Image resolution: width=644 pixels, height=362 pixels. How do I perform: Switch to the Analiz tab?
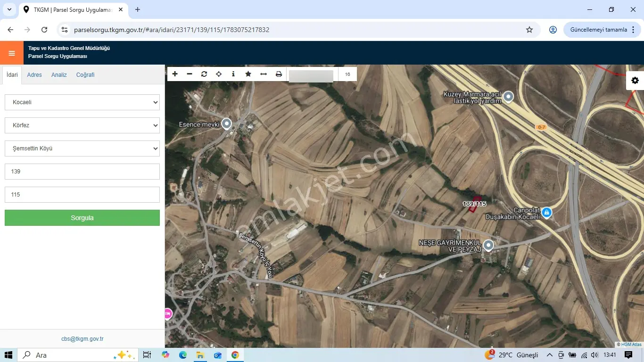(x=59, y=75)
